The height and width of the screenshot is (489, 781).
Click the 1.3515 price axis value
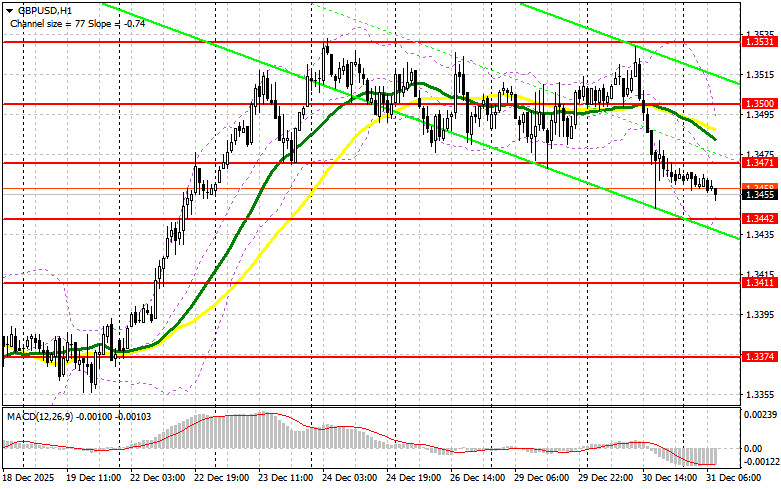click(x=756, y=74)
